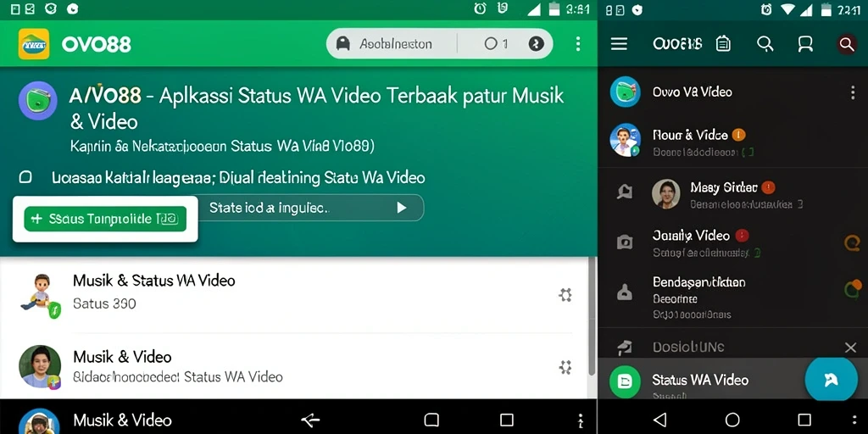Click back triangle in right bottom navigation bar
Viewport: 868px width, 434px height.
coord(659,419)
